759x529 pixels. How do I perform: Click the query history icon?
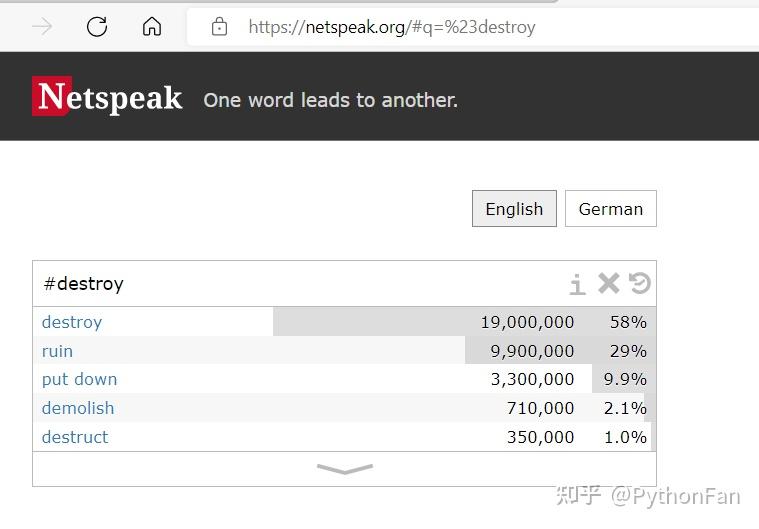coord(640,284)
